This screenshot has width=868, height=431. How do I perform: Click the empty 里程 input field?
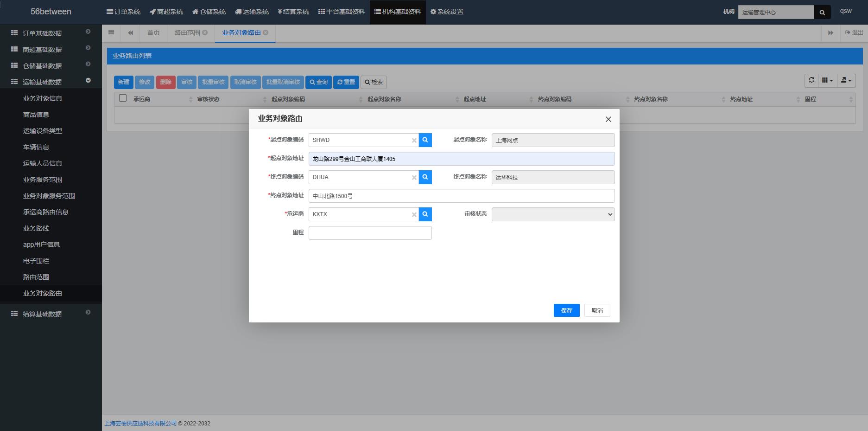370,233
